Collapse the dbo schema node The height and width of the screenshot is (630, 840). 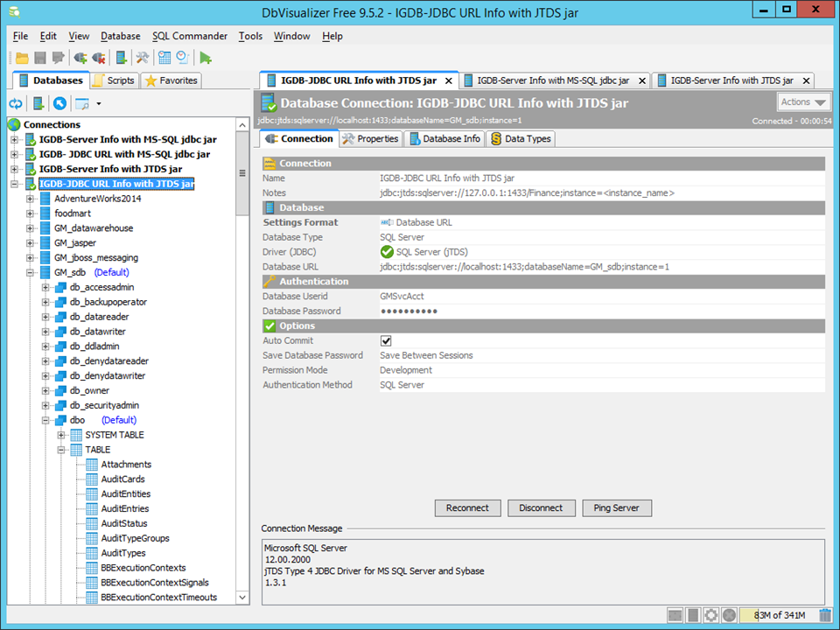point(45,421)
